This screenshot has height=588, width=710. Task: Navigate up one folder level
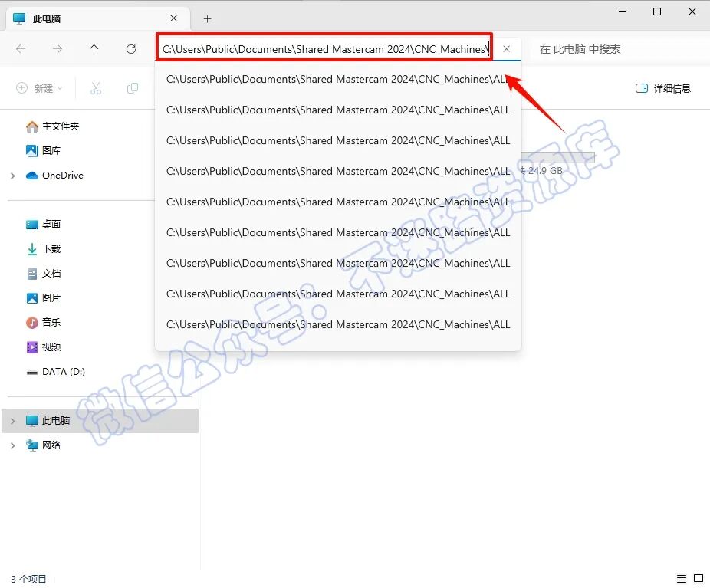point(94,49)
